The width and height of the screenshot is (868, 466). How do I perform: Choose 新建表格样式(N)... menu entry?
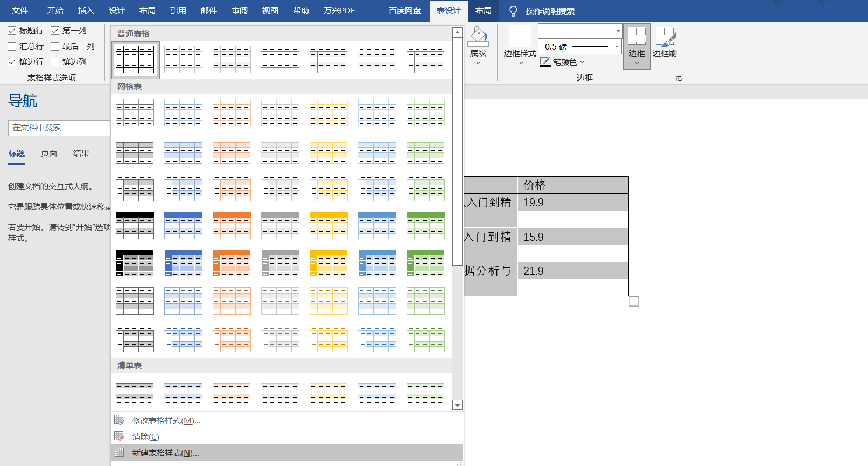coord(287,453)
